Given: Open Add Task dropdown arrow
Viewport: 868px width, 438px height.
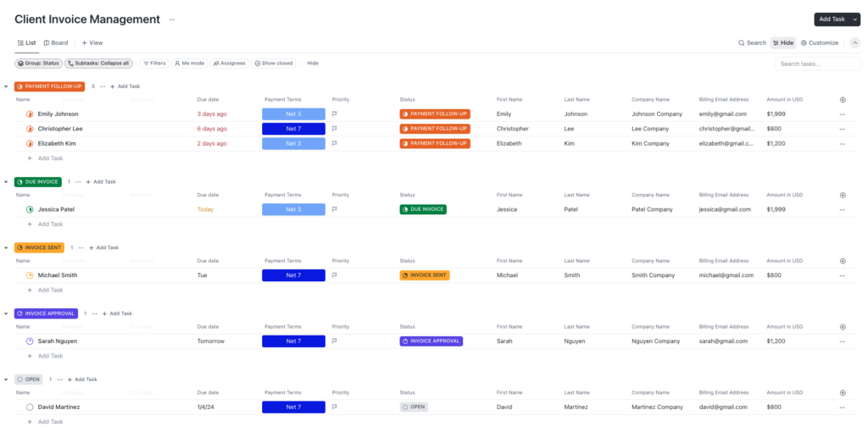Looking at the screenshot, I should click(855, 19).
